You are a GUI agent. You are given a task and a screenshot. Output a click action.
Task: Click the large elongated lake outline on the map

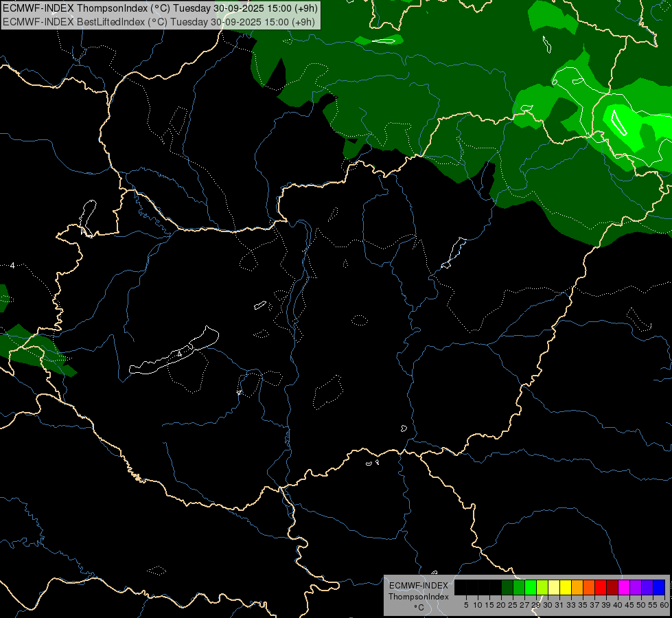174,350
